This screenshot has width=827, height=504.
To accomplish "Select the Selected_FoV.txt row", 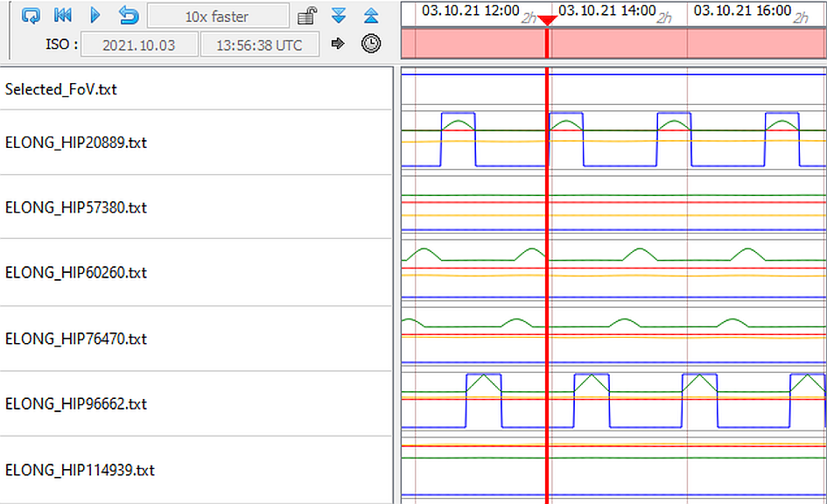I will click(x=196, y=88).
